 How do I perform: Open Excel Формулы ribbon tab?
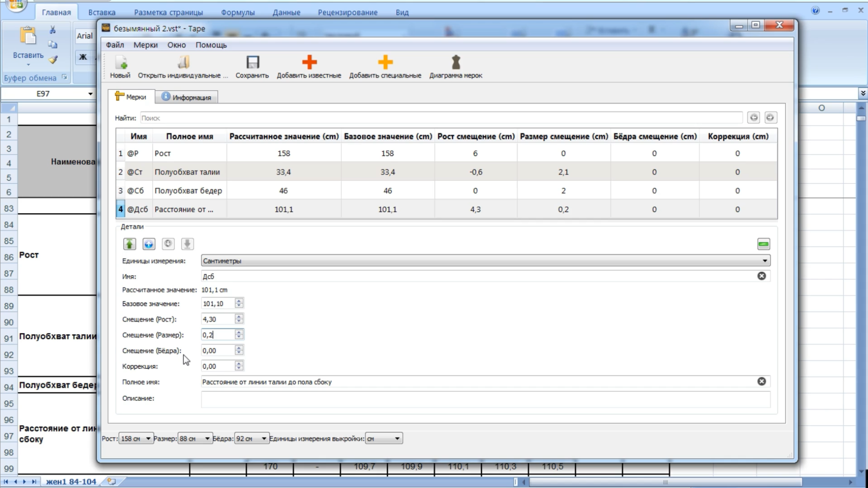(238, 12)
